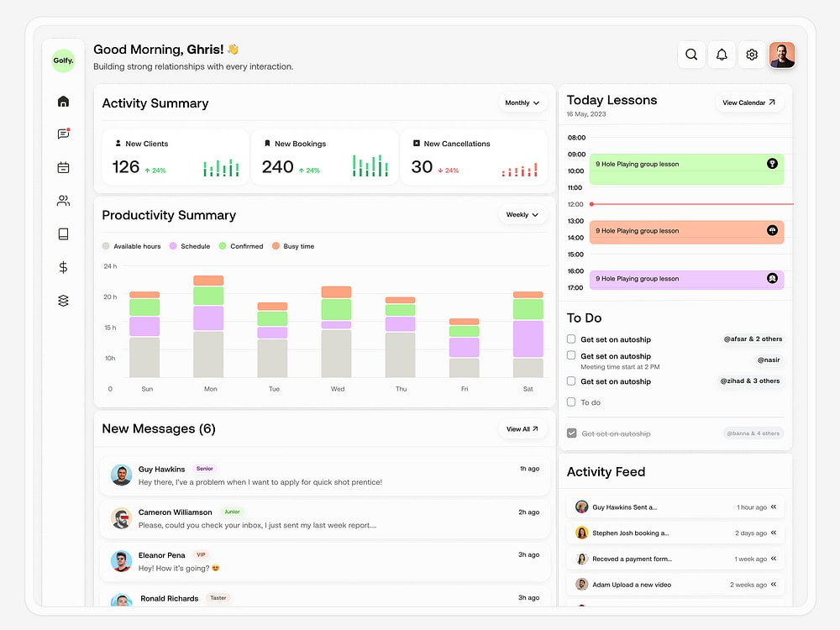
Task: Uncheck the completed struck-through to-do
Action: tap(571, 433)
